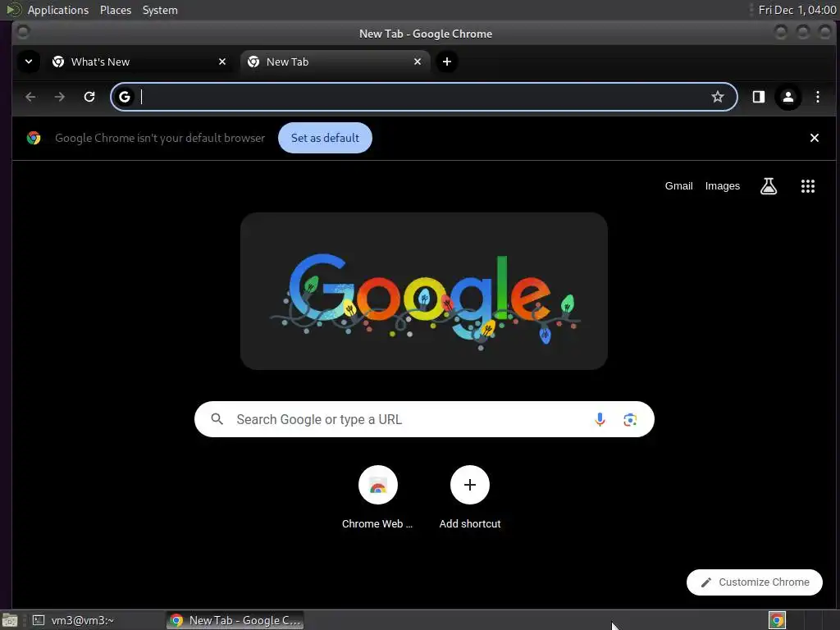Reload the current page
The height and width of the screenshot is (630, 840).
[x=89, y=97]
